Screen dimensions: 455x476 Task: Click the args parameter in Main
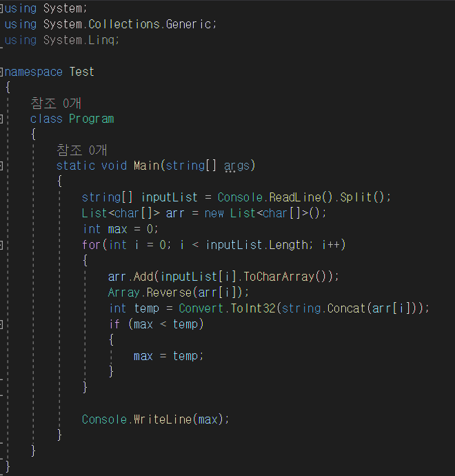(236, 166)
